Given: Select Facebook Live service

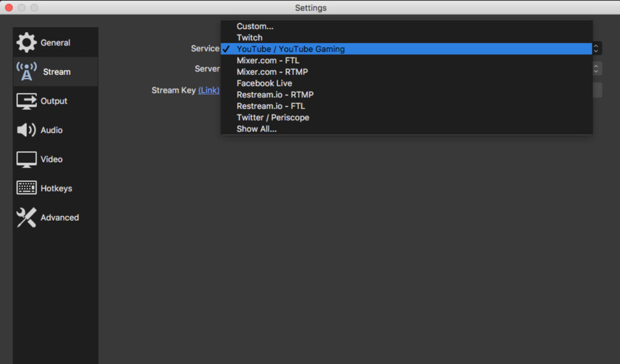Looking at the screenshot, I should pos(406,83).
